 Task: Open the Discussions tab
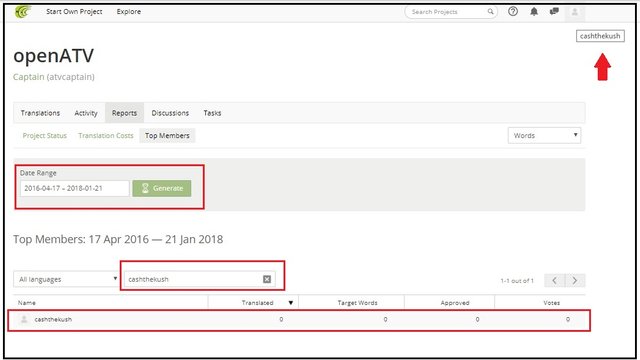170,113
